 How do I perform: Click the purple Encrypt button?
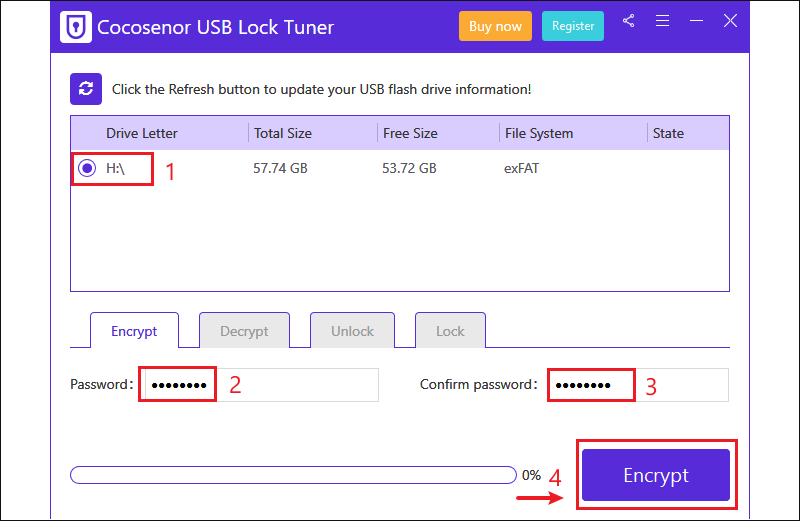pos(656,475)
